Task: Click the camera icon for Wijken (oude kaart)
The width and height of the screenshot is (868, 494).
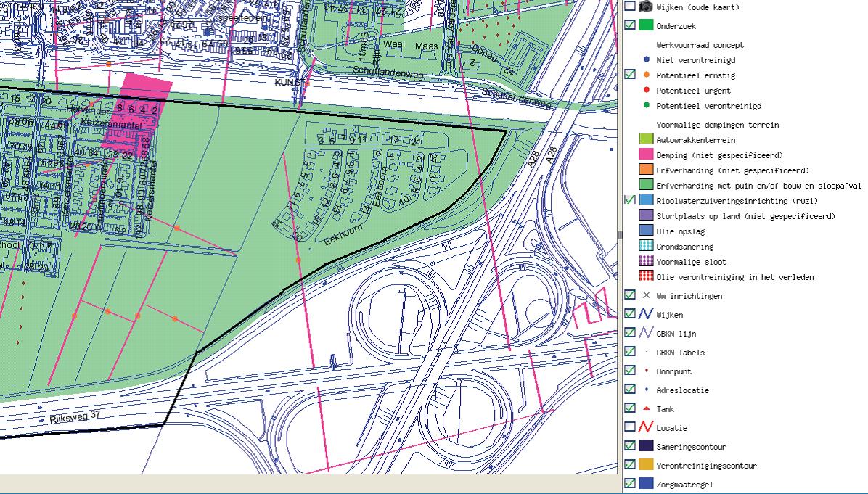Action: 646,7
